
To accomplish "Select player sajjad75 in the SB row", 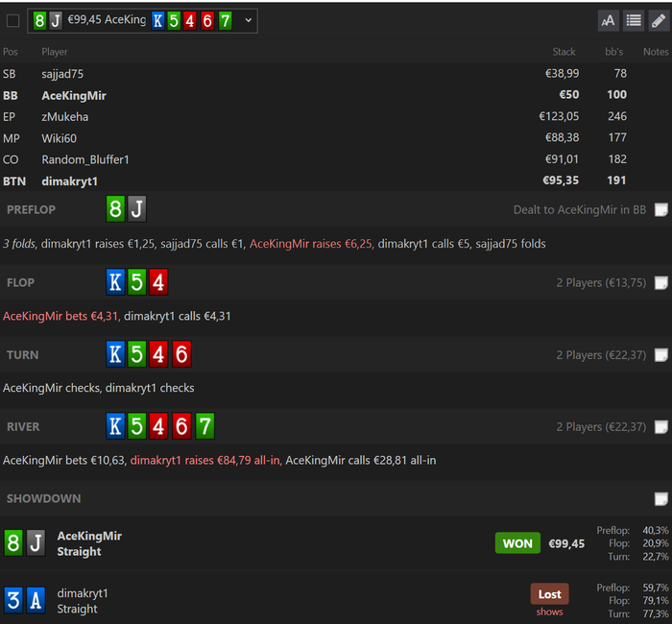I will click(62, 74).
